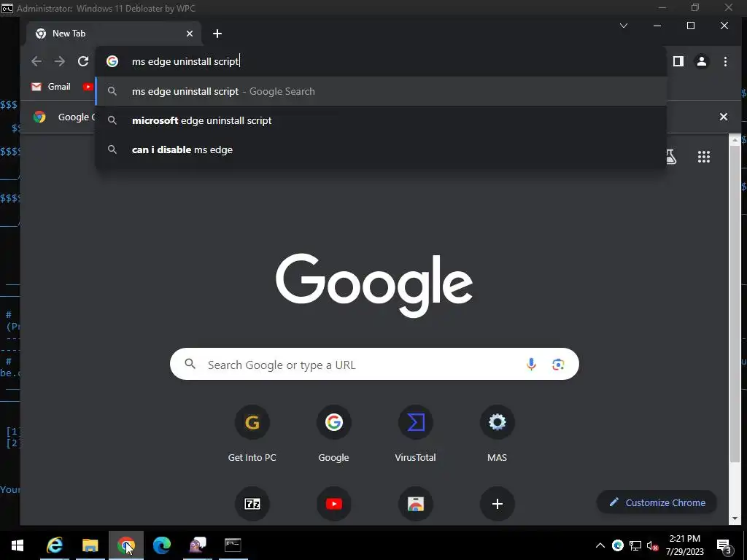
Task: Open the Gmail bookmark
Action: pos(50,87)
